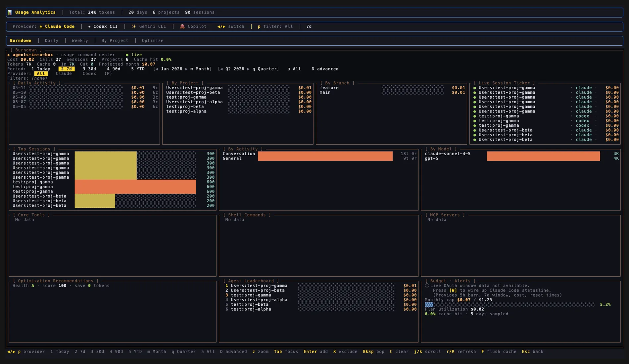Select the 1 Today period in Period row
Viewport: 629px width, 364px height.
click(x=41, y=69)
